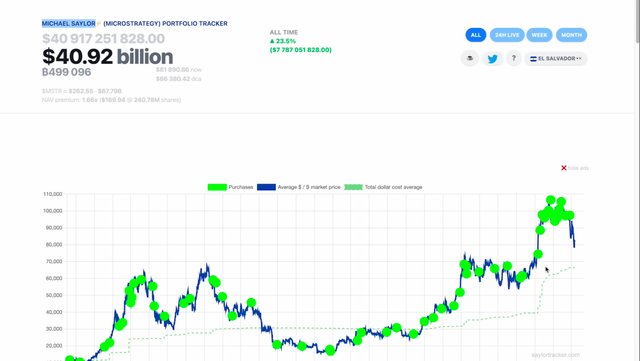Image resolution: width=640 pixels, height=361 pixels.
Task: Click the ALL TIME label
Action: (x=284, y=32)
